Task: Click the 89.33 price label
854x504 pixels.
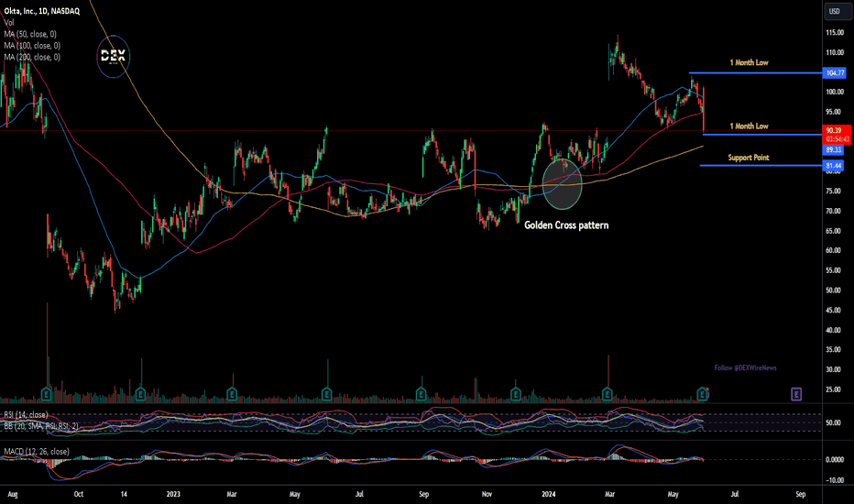Action: coord(833,150)
